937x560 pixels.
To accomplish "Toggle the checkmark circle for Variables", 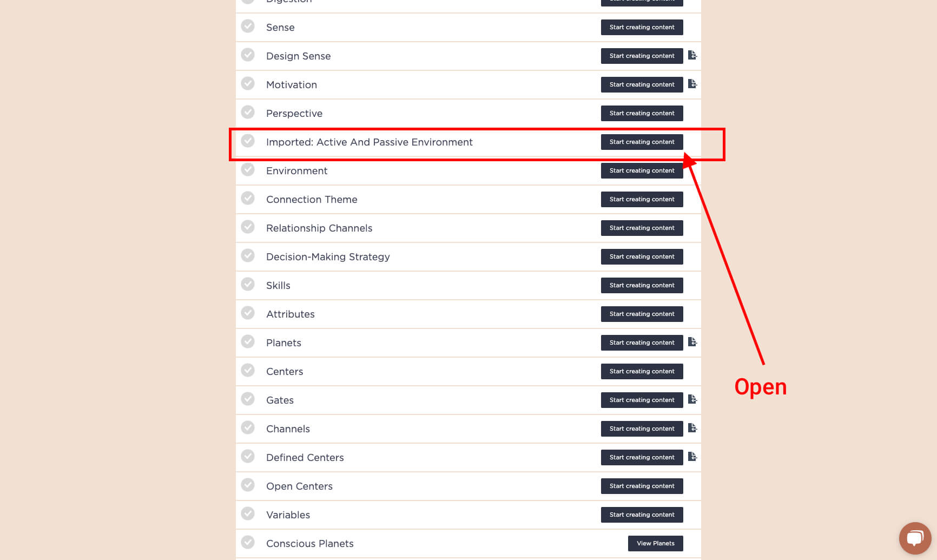I will (248, 514).
